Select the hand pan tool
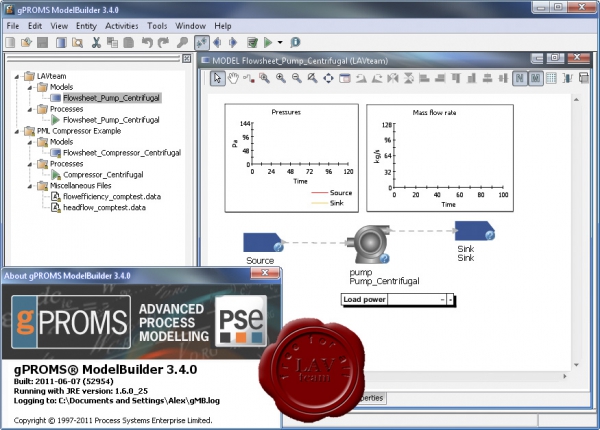 [x=233, y=78]
